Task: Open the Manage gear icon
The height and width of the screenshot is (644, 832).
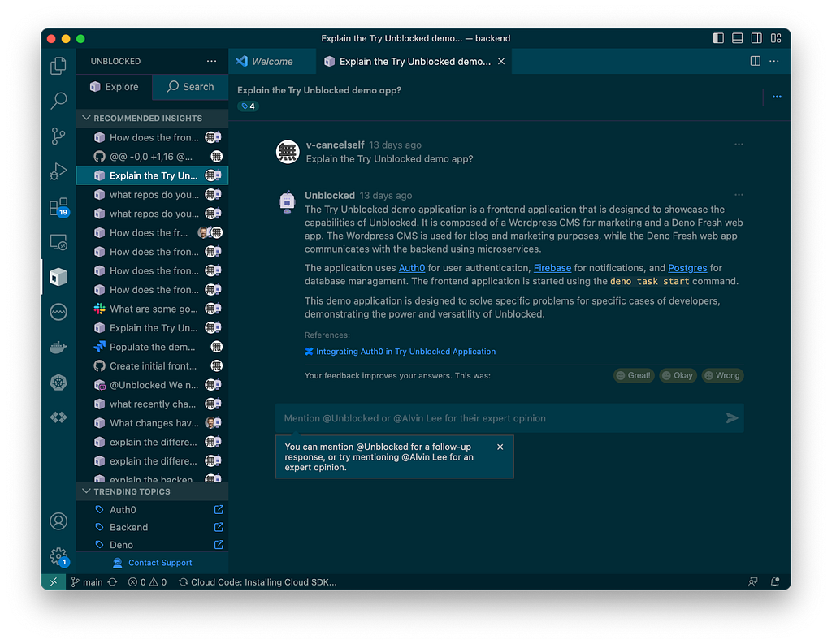Action: (x=58, y=556)
